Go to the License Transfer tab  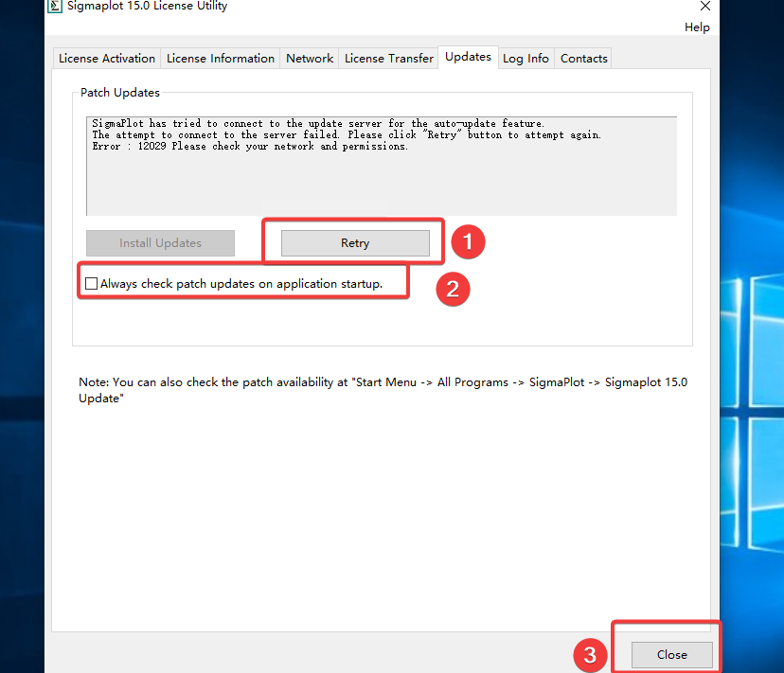(x=389, y=59)
